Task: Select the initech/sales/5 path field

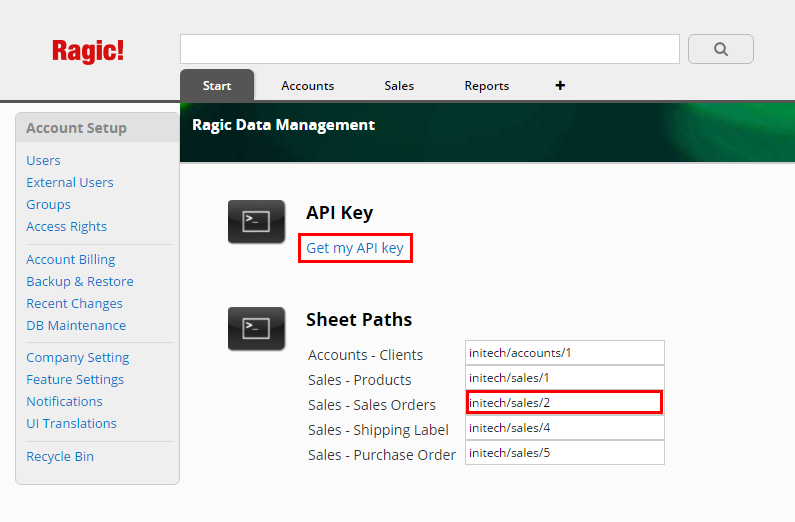Action: [565, 453]
